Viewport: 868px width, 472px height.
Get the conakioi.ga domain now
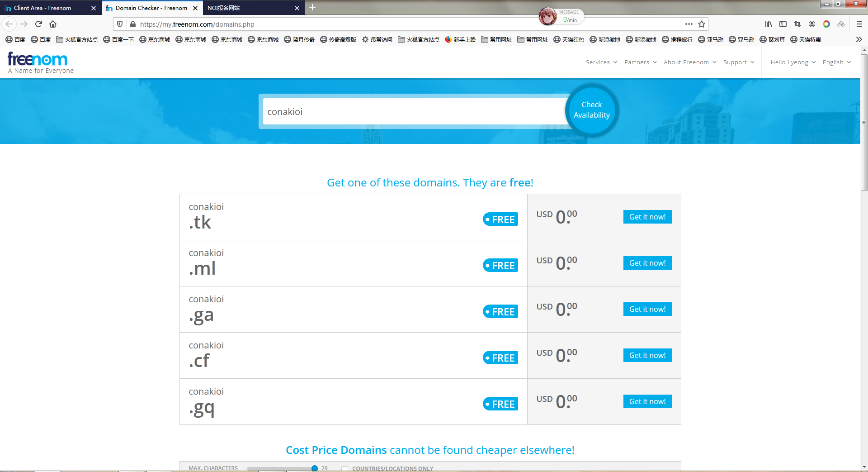click(647, 309)
